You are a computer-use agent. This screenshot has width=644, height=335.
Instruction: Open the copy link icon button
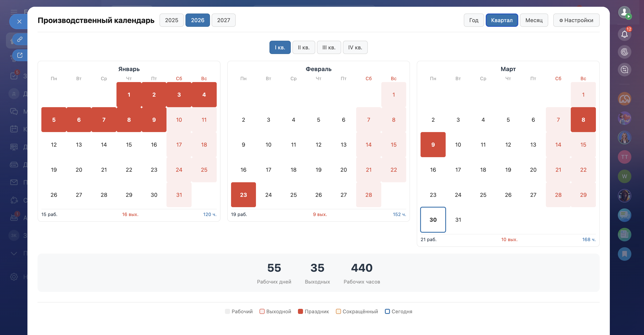[x=20, y=39]
